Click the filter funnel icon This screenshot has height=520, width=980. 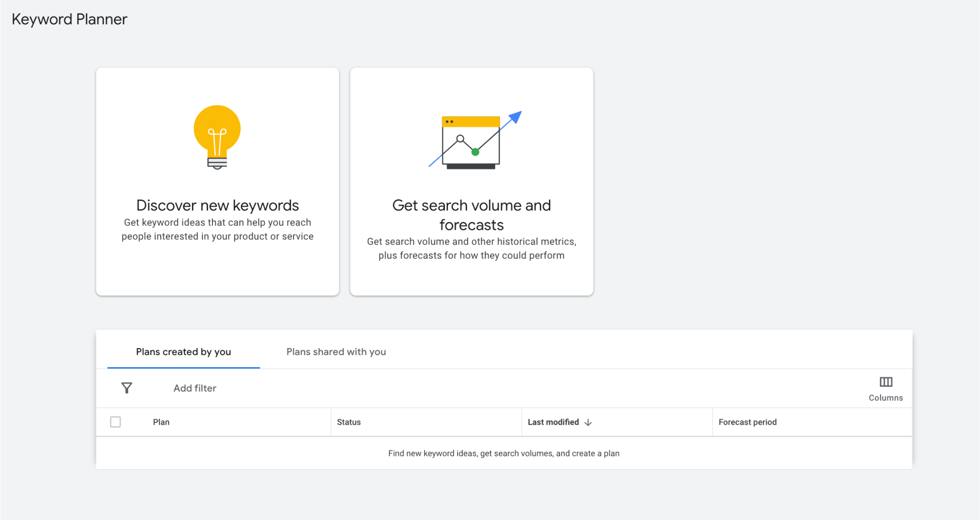[127, 388]
